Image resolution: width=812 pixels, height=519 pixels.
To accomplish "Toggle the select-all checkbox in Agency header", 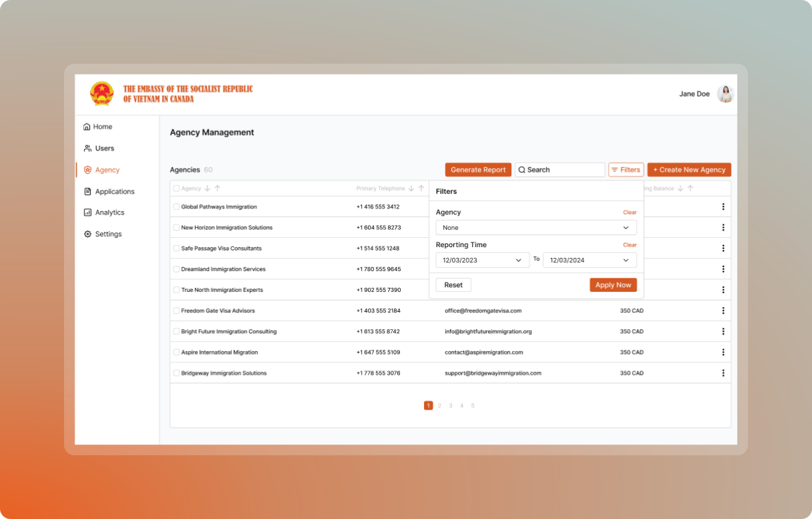I will point(177,189).
